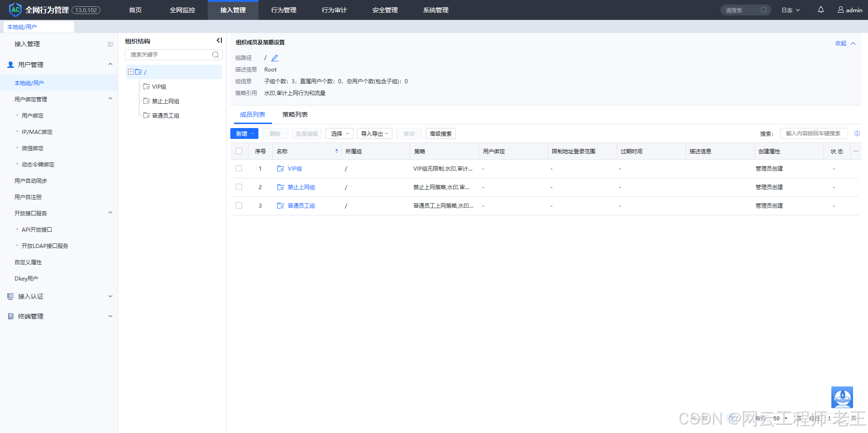Open the 行为审计 top menu

[334, 10]
